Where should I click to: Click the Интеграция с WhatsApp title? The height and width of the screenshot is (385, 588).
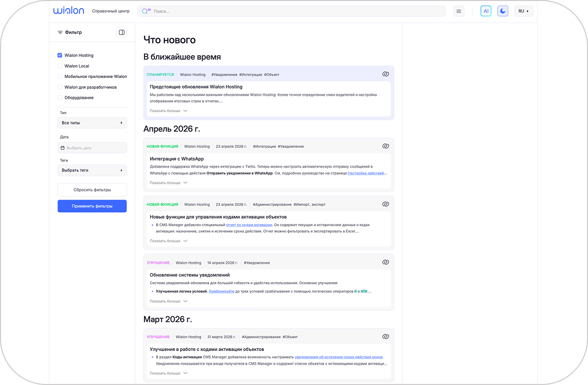177,159
